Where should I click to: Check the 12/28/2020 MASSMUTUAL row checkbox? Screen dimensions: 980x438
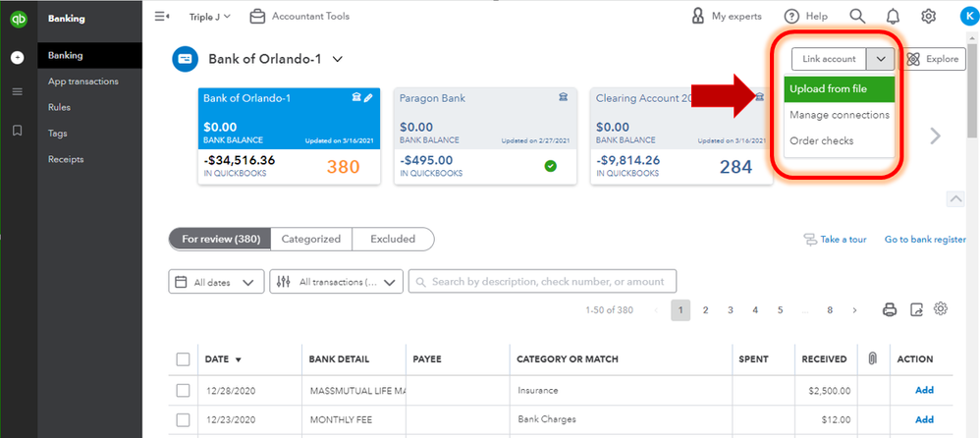[x=183, y=391]
